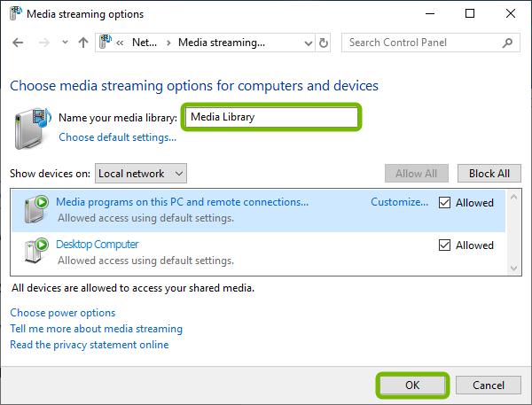Open the Show devices on dropdown

pyautogui.click(x=141, y=174)
